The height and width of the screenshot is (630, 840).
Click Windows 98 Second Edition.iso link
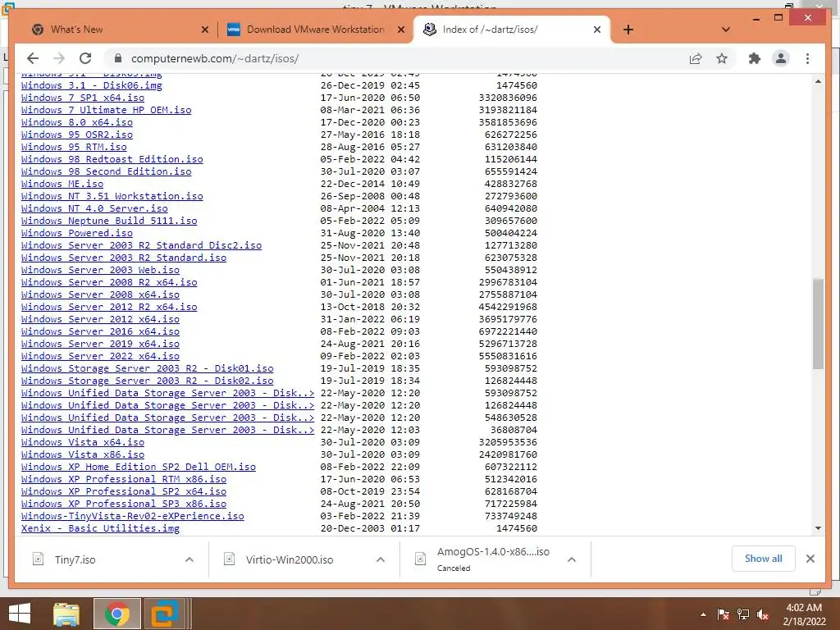[106, 171]
